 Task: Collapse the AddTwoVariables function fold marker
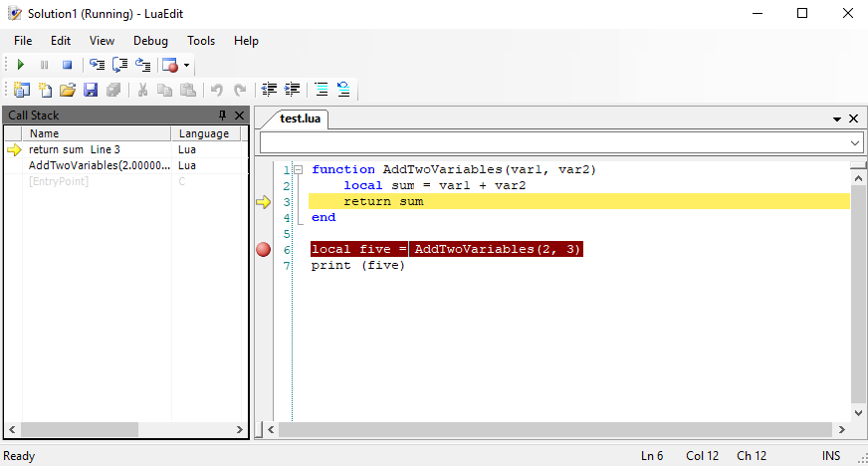[x=298, y=170]
